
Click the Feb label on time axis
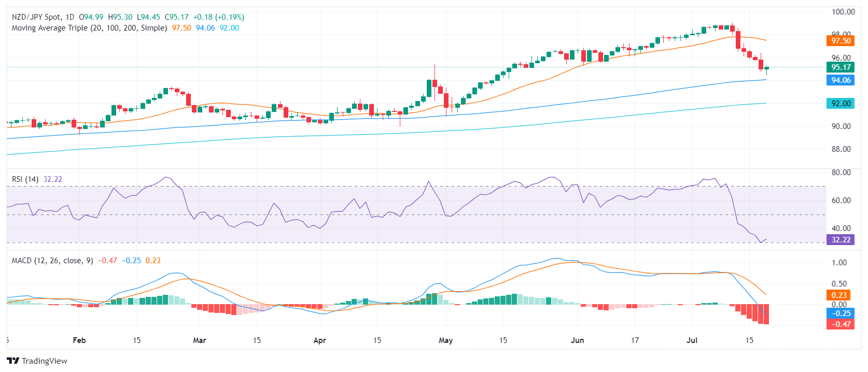[79, 340]
